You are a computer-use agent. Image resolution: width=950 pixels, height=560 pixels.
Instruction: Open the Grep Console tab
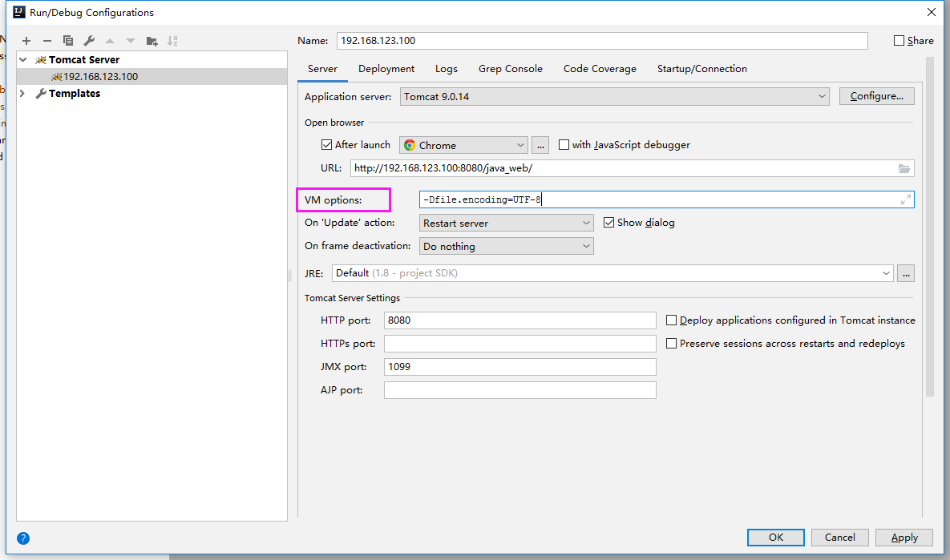(510, 69)
